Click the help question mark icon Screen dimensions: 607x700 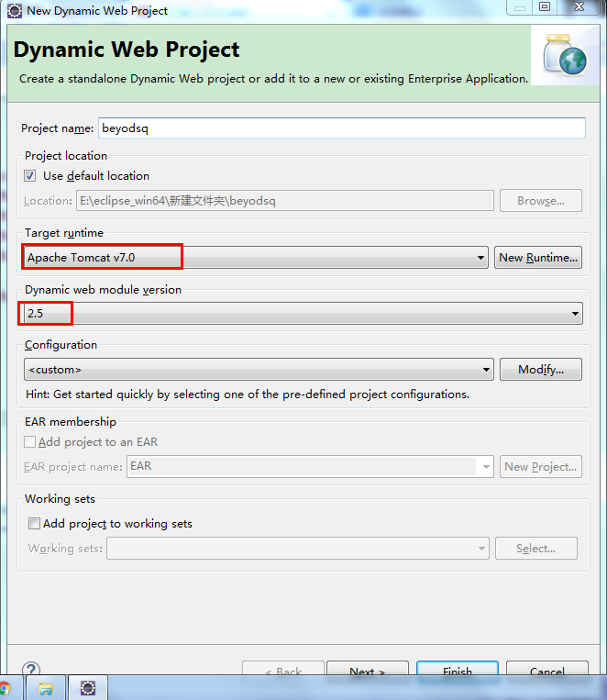click(x=31, y=669)
